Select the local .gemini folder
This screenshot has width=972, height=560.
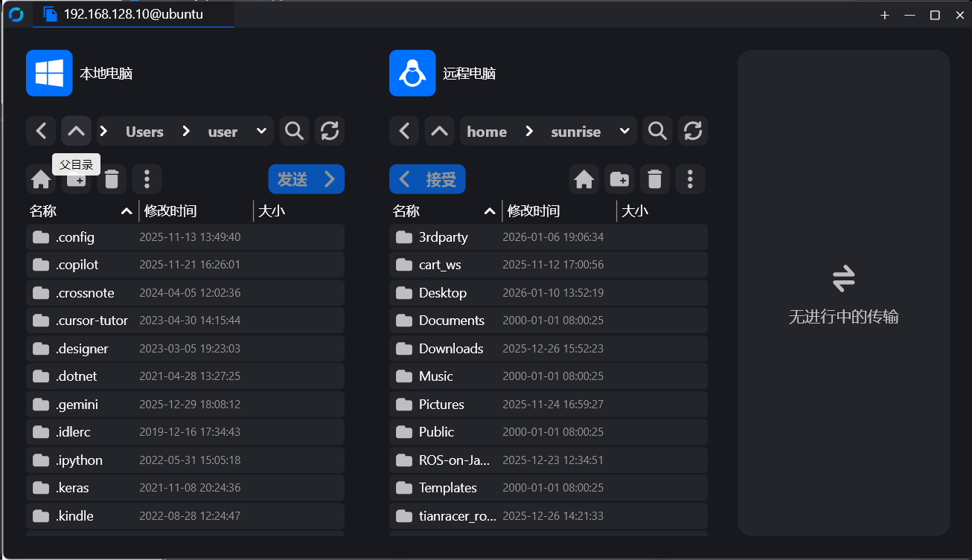(77, 405)
